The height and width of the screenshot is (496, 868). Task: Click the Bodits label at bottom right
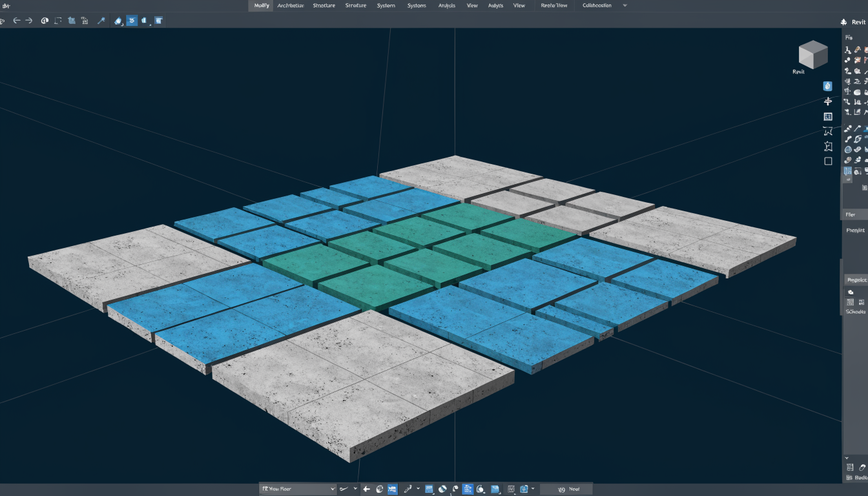[861, 478]
